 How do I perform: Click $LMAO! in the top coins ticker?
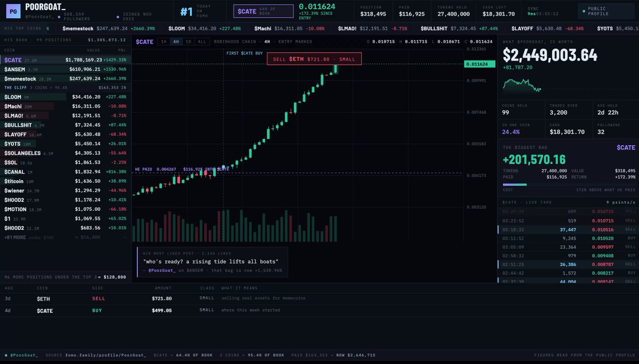372,28
